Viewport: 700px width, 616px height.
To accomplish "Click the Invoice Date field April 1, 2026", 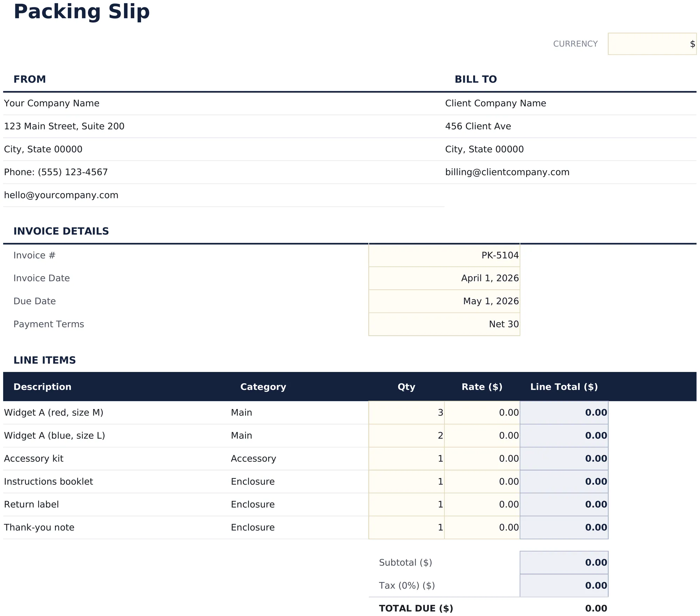I will 444,278.
